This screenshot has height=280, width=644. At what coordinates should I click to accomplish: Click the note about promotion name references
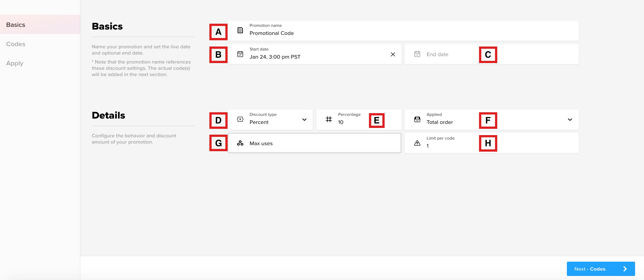pyautogui.click(x=141, y=68)
